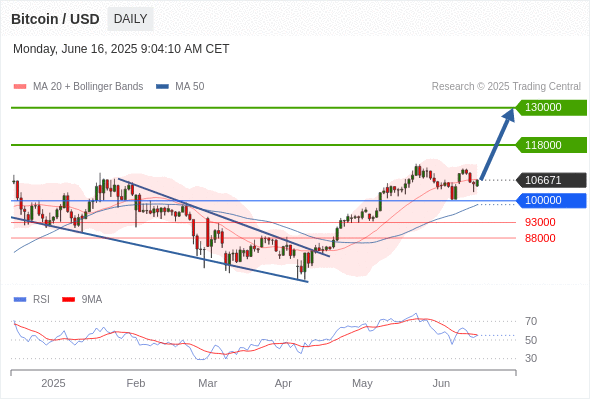Click the DAILY timeframe badge

point(130,19)
